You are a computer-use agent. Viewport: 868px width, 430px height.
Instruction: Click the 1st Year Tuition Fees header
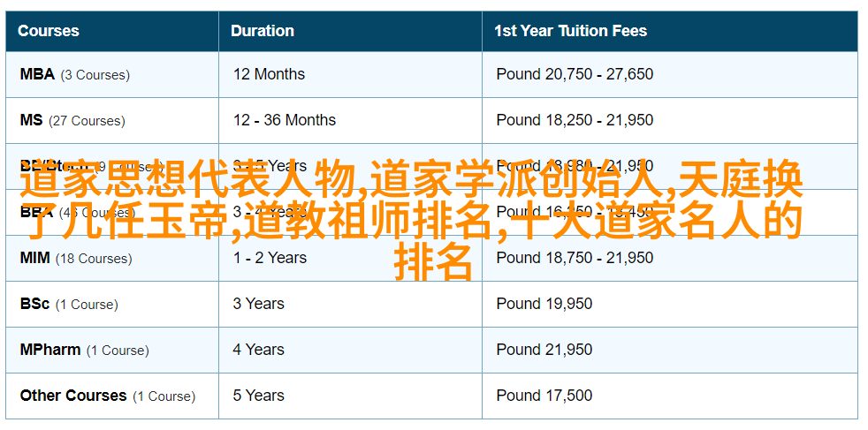point(571,31)
